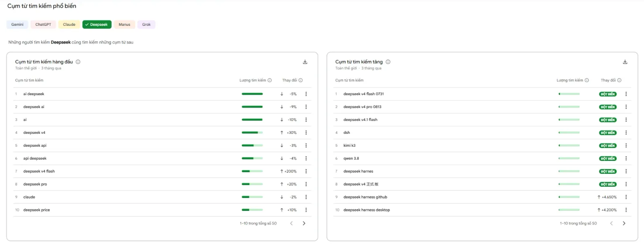The image size is (644, 248).
Task: Open options menu for 'claude' row
Action: [306, 197]
